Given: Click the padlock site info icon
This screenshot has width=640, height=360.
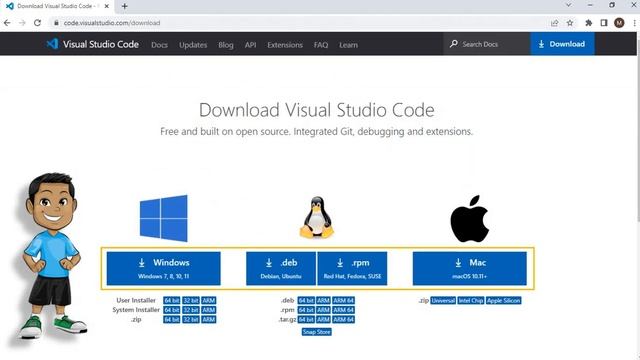Looking at the screenshot, I should [56, 23].
